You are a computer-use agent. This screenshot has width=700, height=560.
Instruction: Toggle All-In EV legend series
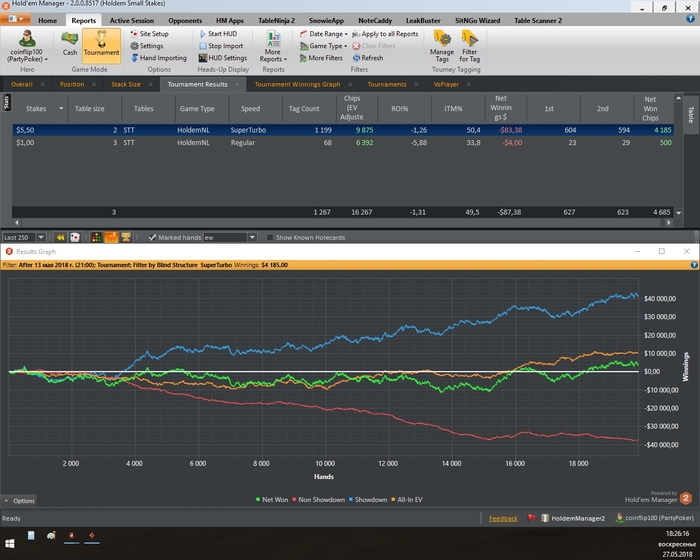407,499
